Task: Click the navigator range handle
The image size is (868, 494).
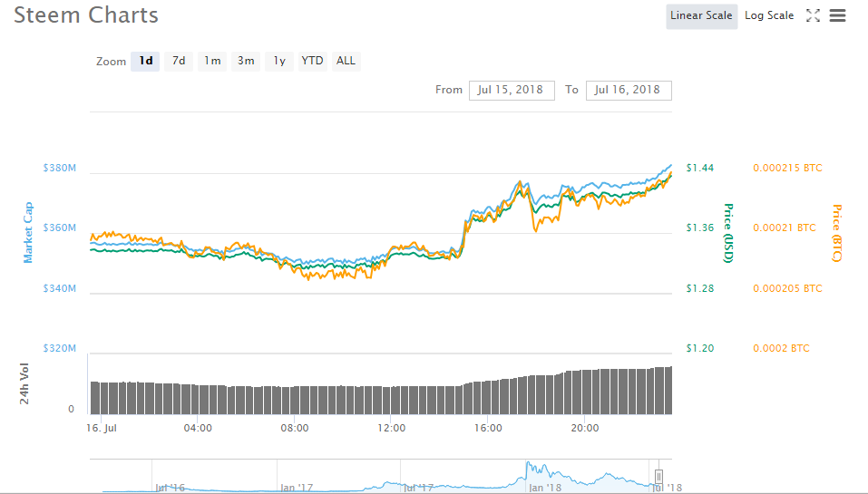Action: pyautogui.click(x=658, y=476)
